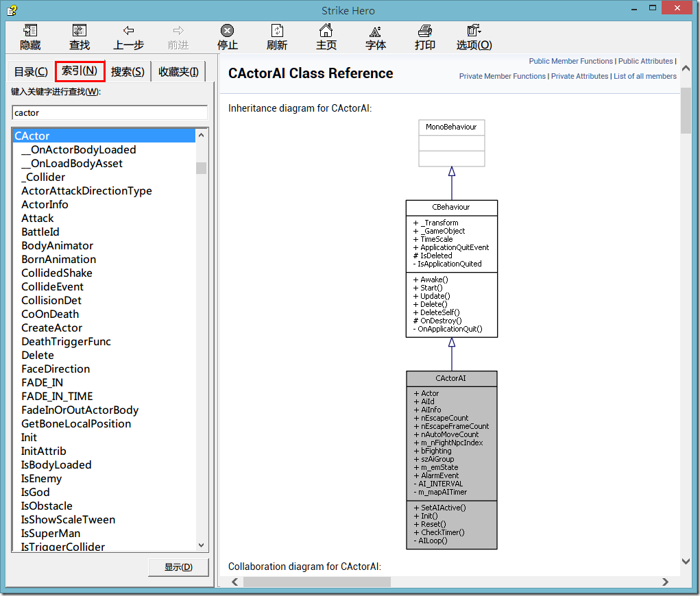Click the index list scroll-up arrow
Viewport: 700px width, 596px height.
(202, 135)
